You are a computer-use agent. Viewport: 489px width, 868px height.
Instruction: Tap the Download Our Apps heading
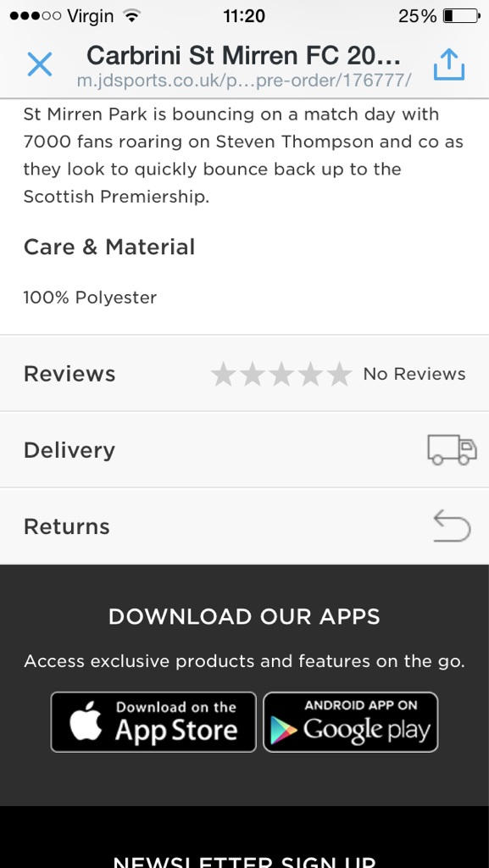(244, 617)
